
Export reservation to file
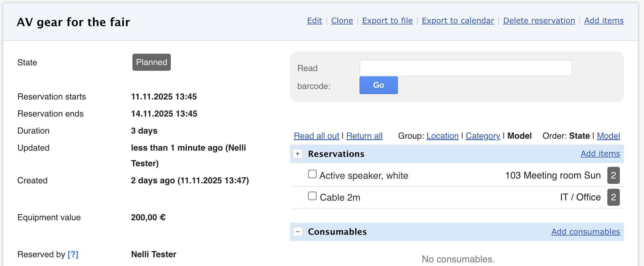coord(387,21)
